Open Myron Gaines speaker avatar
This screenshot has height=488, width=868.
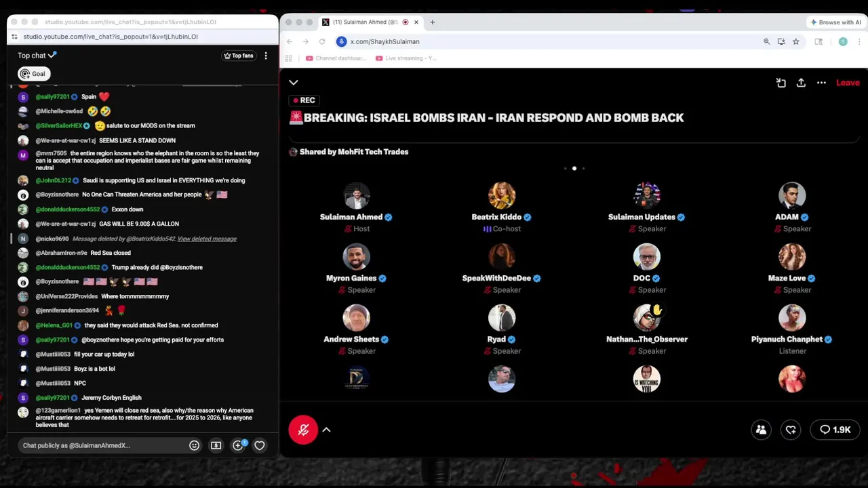[356, 257]
